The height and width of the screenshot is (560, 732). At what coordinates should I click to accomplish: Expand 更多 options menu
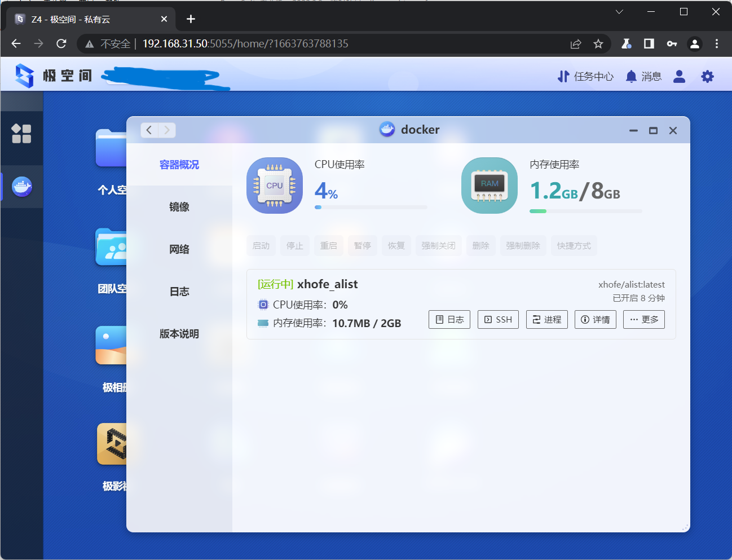point(644,319)
